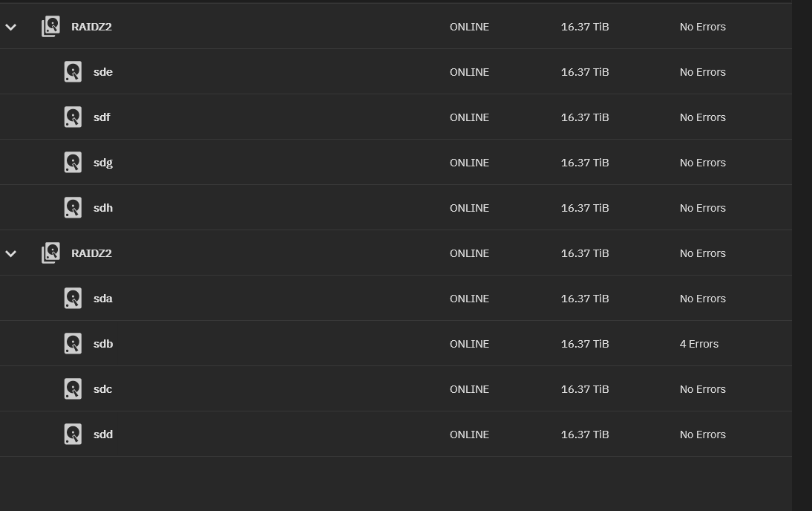The height and width of the screenshot is (511, 812).
Task: Click the sde disk icon
Action: [73, 72]
